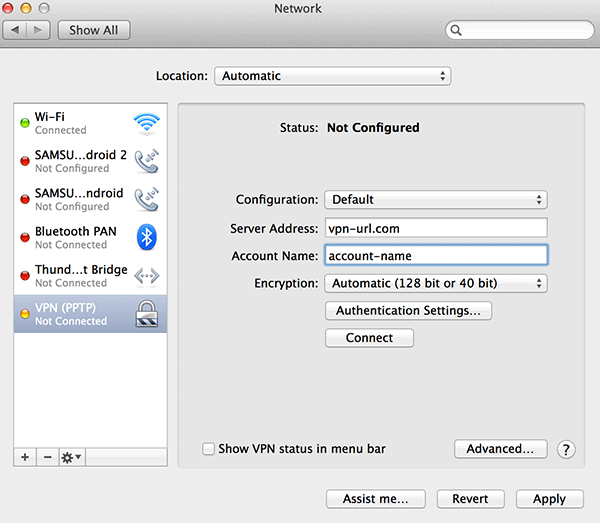Click phone icon beside SAMSU...droid 2

click(x=147, y=161)
